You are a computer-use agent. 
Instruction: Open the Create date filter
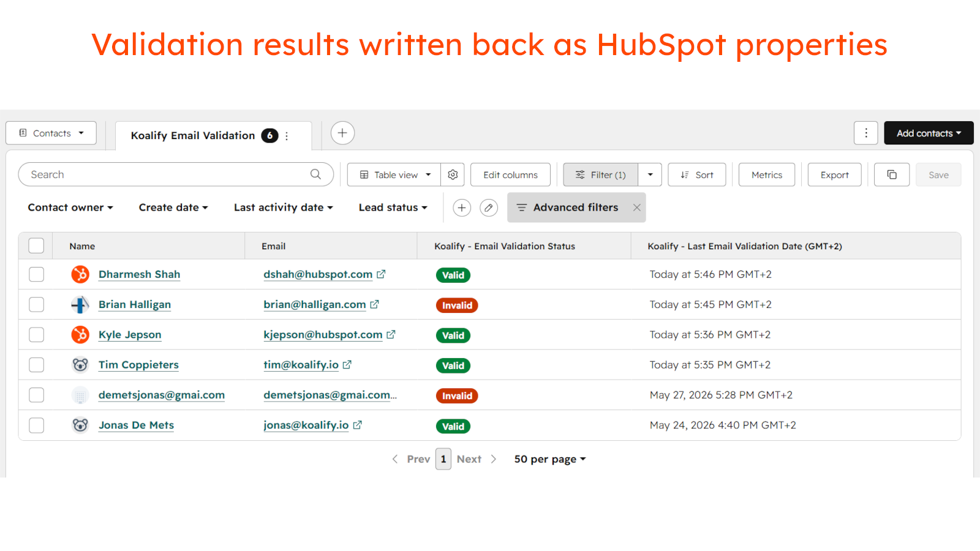(173, 208)
